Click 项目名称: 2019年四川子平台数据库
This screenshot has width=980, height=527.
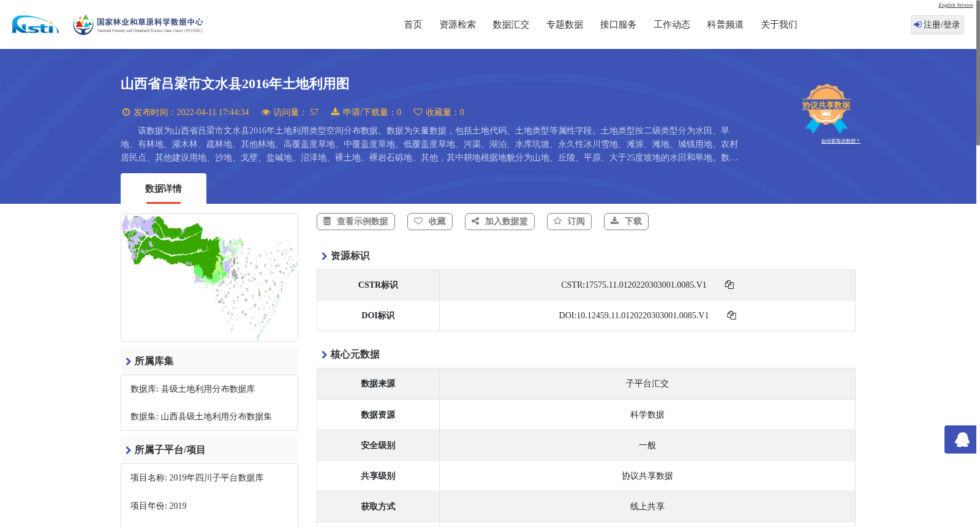197,478
